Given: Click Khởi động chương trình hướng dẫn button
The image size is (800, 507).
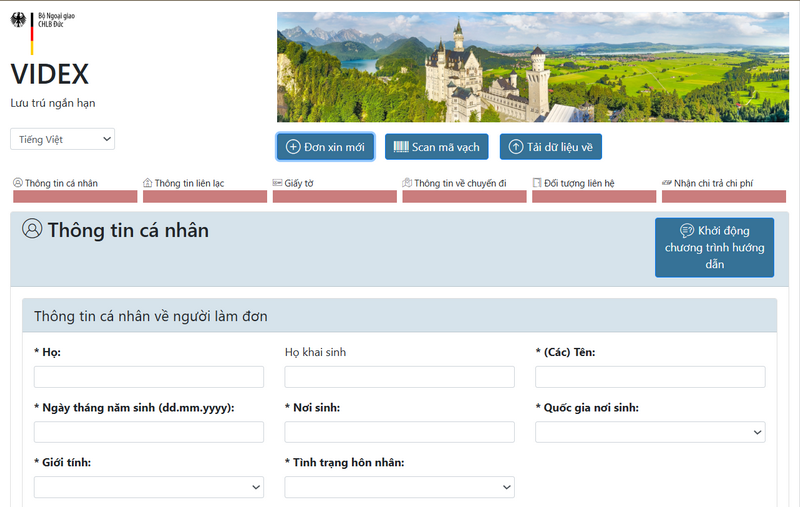Looking at the screenshot, I should click(x=714, y=247).
